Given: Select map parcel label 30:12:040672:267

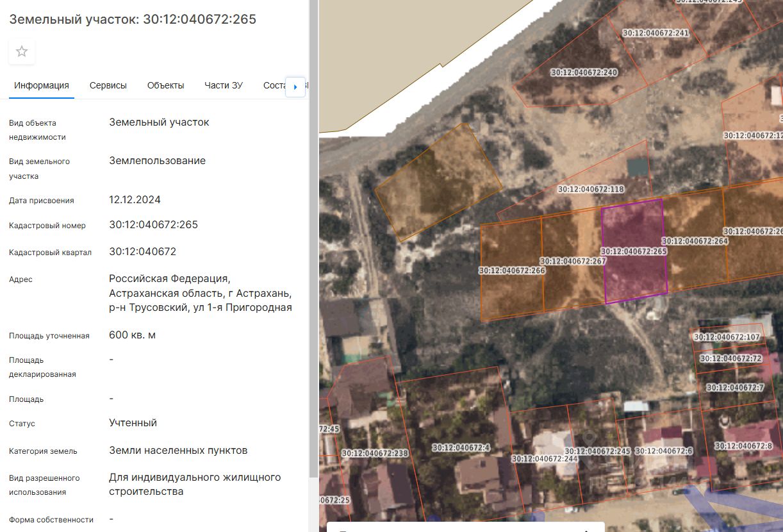Looking at the screenshot, I should 573,261.
